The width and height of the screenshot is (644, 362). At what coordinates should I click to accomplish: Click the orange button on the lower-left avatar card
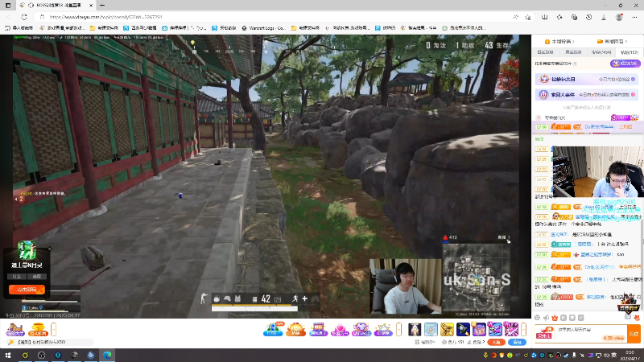(27, 290)
